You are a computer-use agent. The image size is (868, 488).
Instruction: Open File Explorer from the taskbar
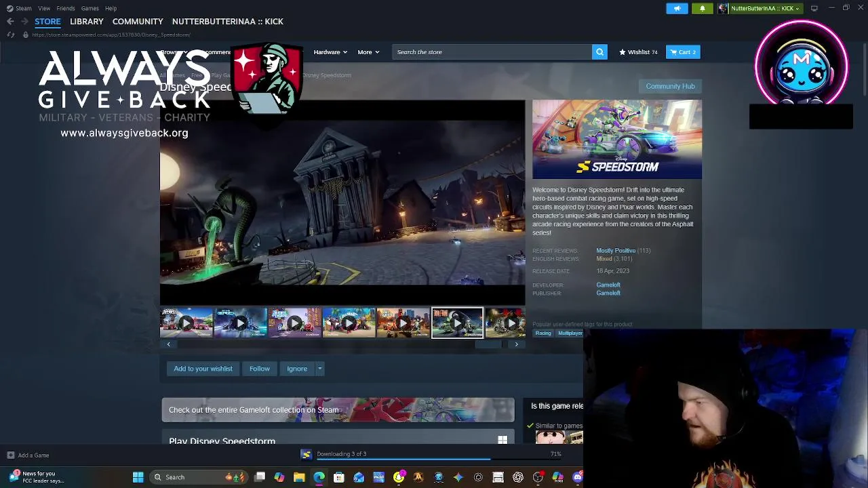point(299,477)
